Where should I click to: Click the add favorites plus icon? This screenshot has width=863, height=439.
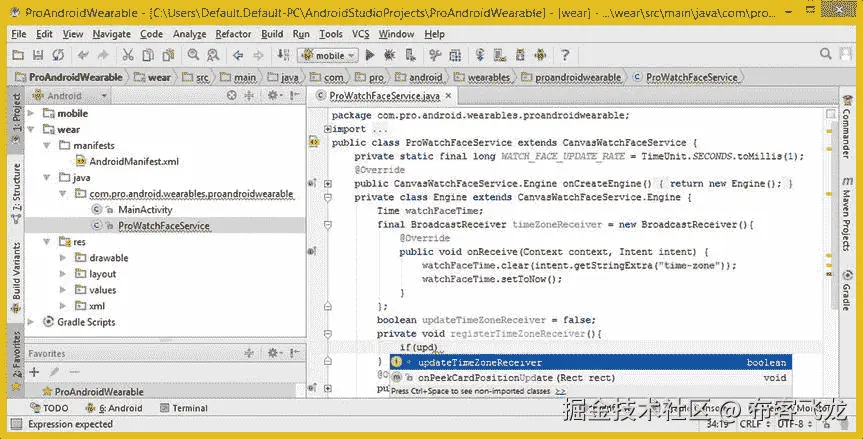[34, 372]
